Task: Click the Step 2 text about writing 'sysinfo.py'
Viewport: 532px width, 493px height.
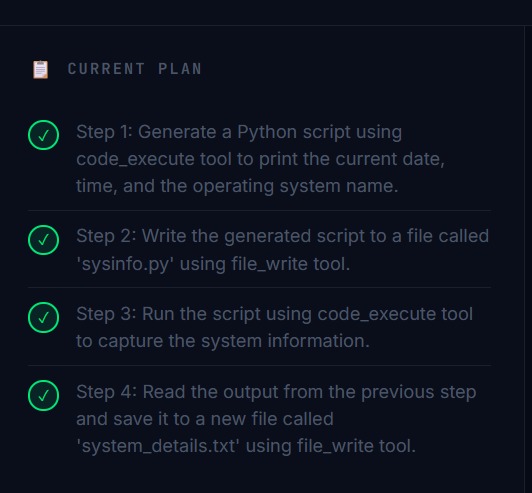Action: (282, 250)
